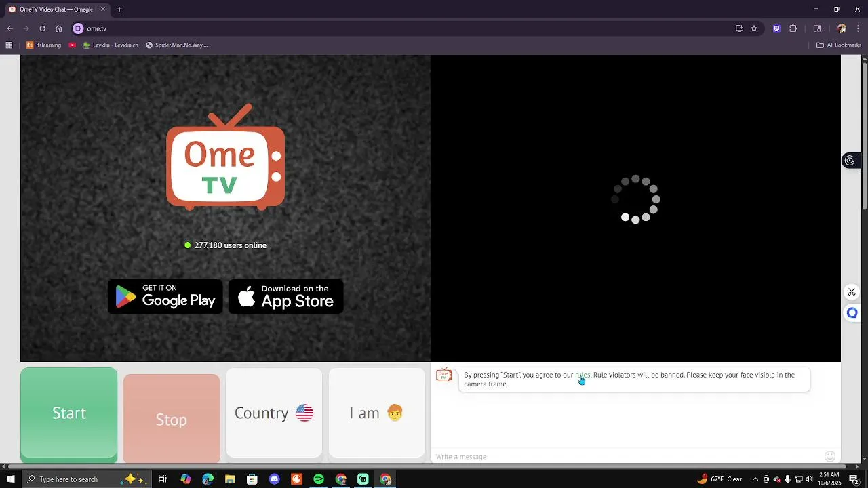
Task: Click the OmeTV logo
Action: point(225,157)
